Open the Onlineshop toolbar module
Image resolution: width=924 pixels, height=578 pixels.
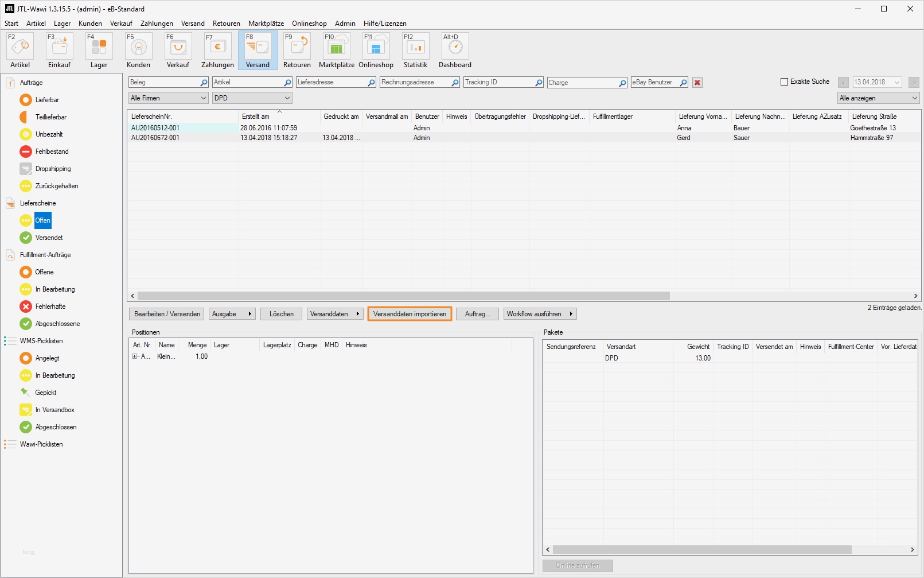[376, 51]
